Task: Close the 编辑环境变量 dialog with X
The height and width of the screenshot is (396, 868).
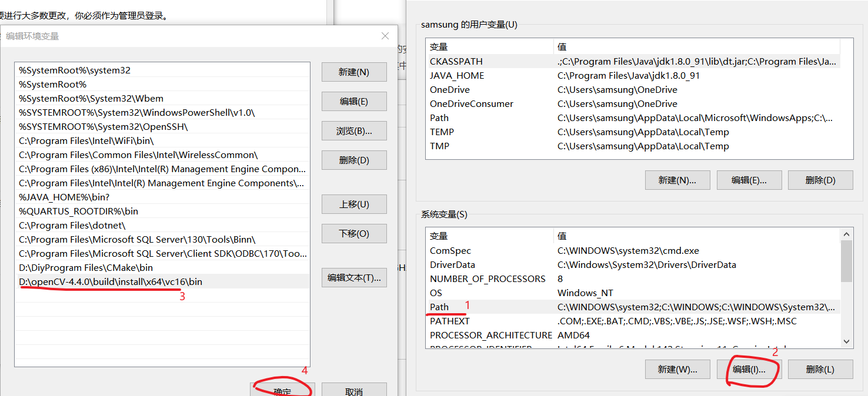Action: [x=385, y=36]
